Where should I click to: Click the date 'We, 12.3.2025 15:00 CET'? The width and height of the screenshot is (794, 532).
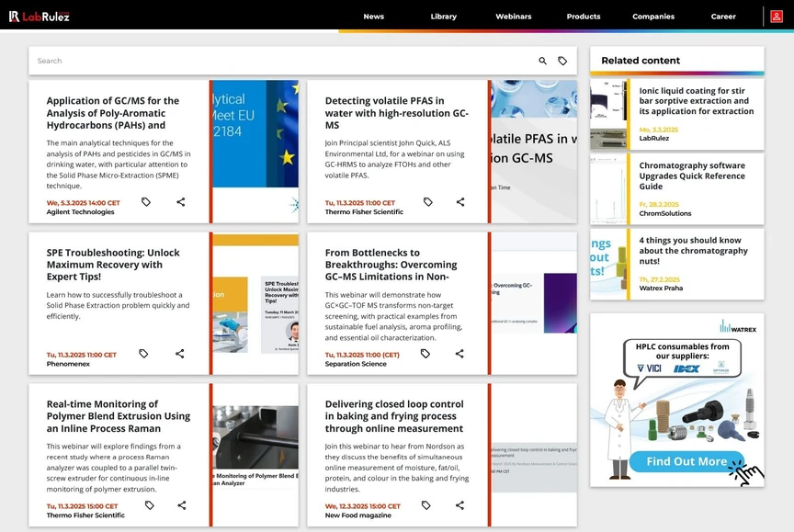click(x=363, y=505)
